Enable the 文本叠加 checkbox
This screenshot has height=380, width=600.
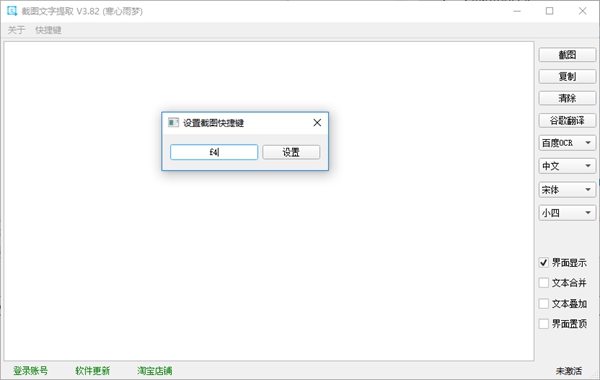543,303
